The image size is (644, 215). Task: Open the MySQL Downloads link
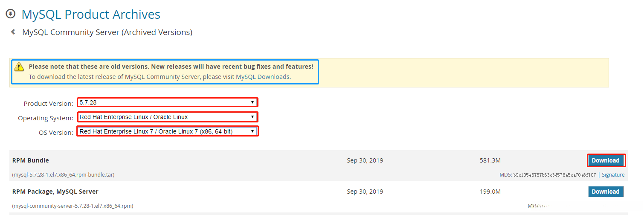[263, 77]
